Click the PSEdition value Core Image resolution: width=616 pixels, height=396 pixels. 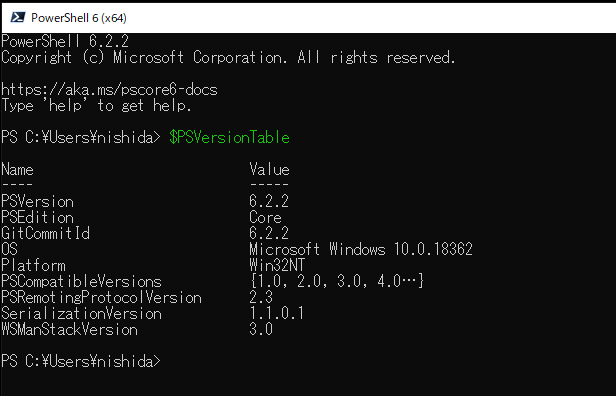click(x=265, y=218)
